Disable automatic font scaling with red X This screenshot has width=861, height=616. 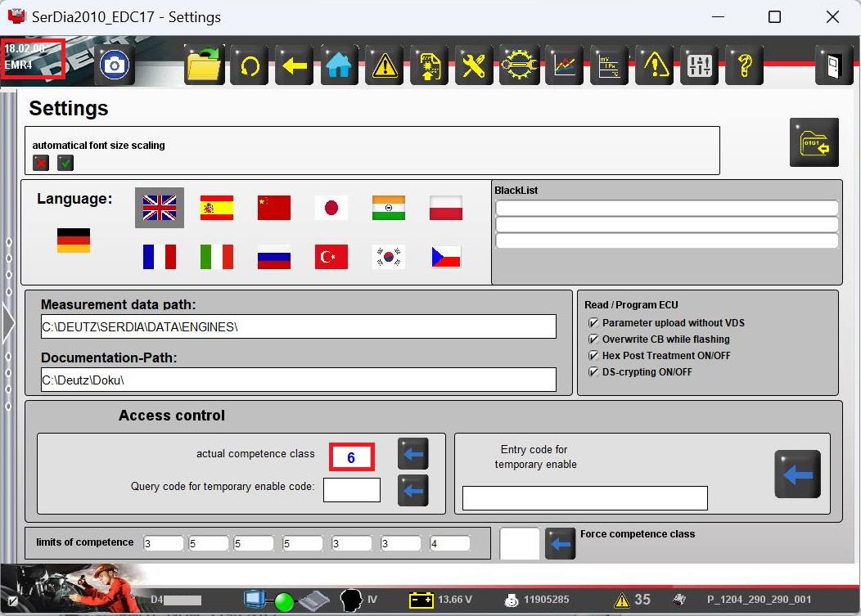[x=41, y=163]
